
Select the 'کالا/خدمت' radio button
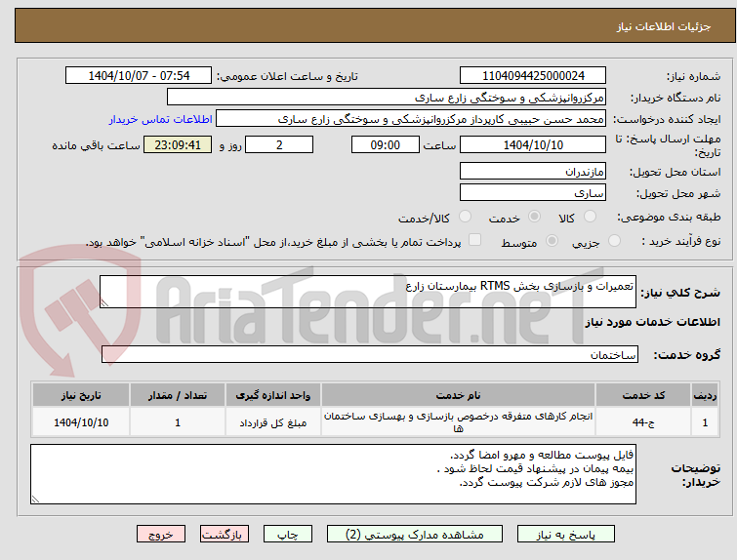tap(465, 217)
